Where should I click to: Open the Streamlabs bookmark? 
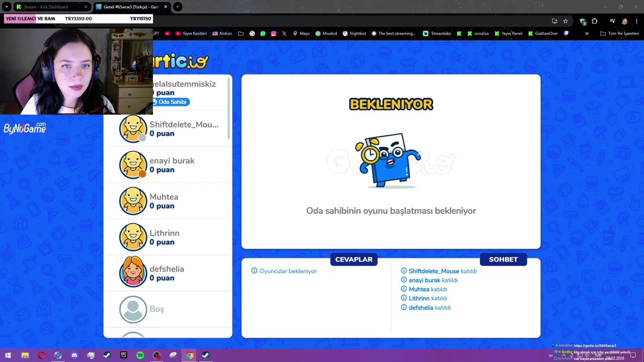tap(437, 34)
